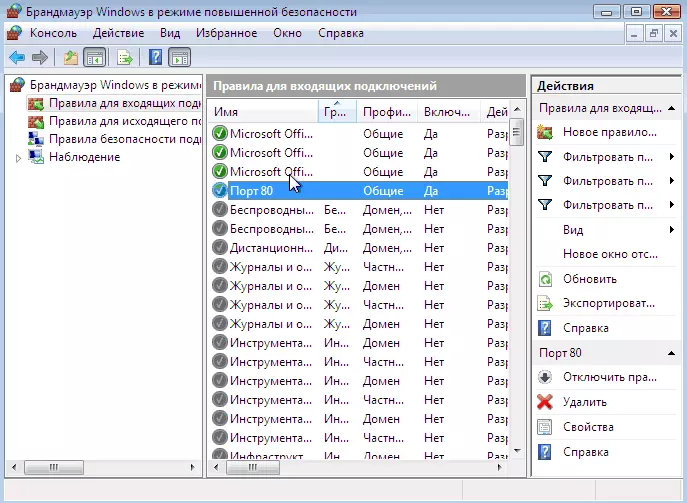
Task: Click the red X Удалить icon
Action: coord(545,402)
